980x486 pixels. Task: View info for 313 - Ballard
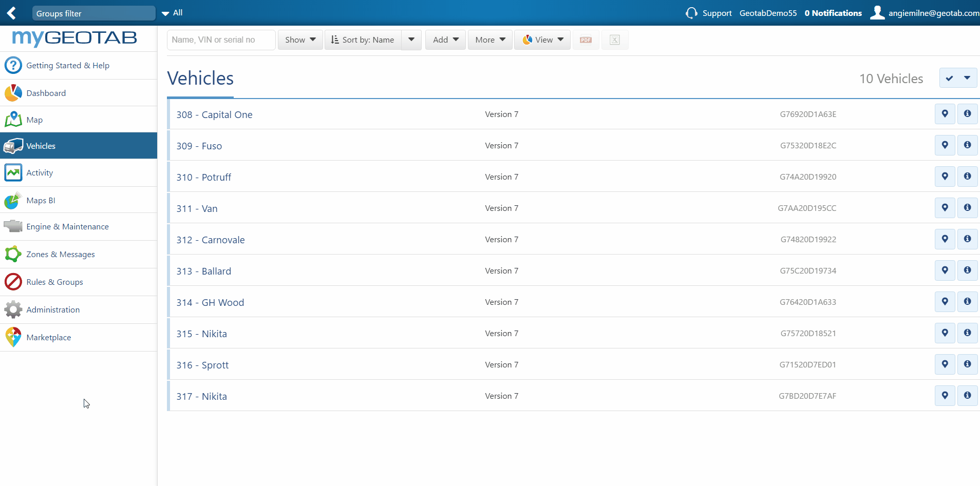point(968,270)
